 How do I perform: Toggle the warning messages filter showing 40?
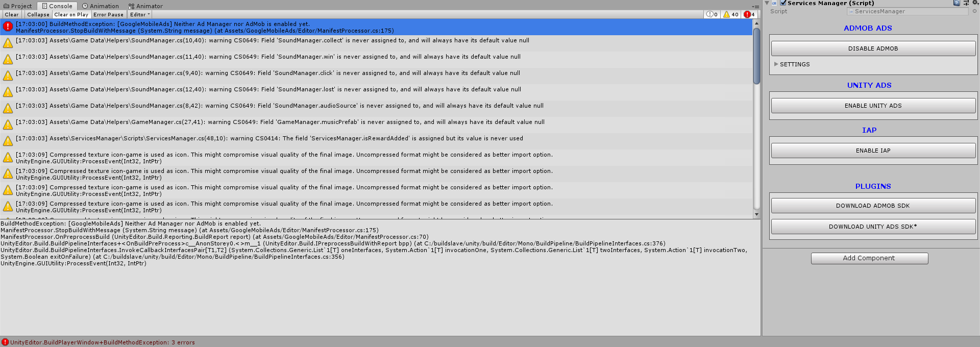tap(731, 14)
